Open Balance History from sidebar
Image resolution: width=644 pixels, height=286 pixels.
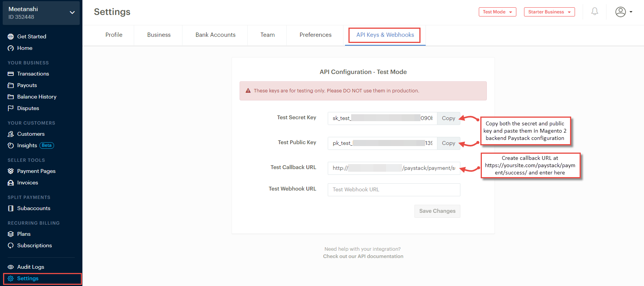tap(37, 97)
